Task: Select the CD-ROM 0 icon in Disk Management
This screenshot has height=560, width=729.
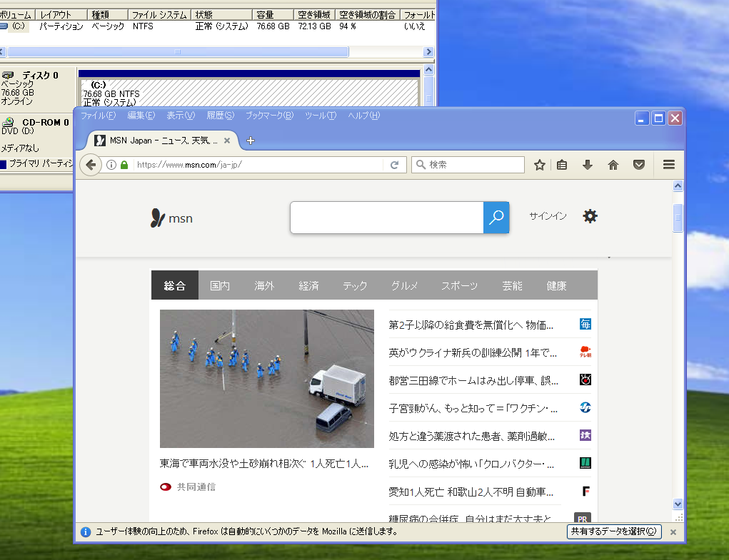Action: pyautogui.click(x=9, y=122)
